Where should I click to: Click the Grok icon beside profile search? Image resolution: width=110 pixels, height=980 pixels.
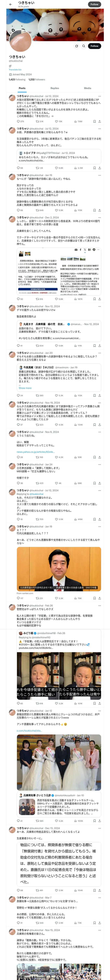76,46
